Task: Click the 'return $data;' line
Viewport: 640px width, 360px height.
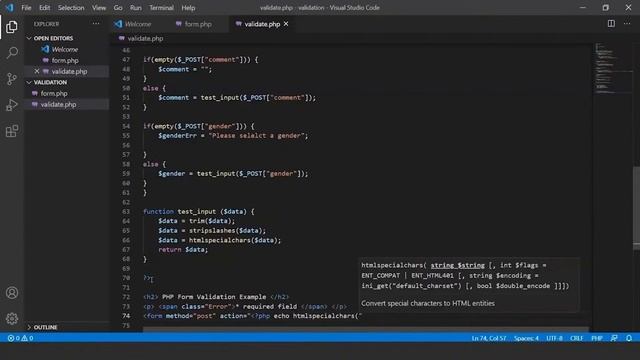Action: tap(183, 249)
